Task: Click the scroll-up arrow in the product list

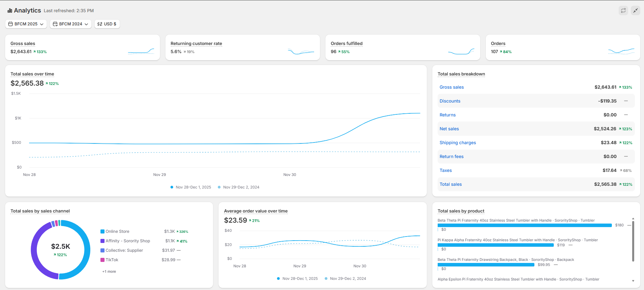Action: [633, 219]
